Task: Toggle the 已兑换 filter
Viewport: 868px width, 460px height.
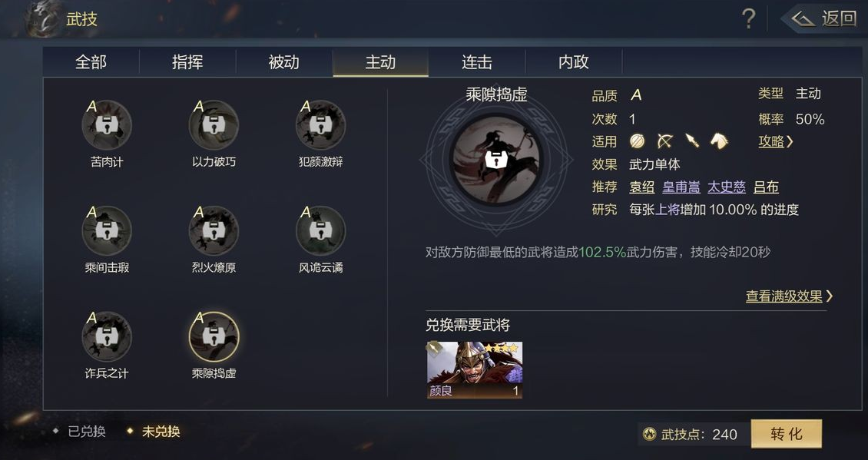Action: pos(79,432)
